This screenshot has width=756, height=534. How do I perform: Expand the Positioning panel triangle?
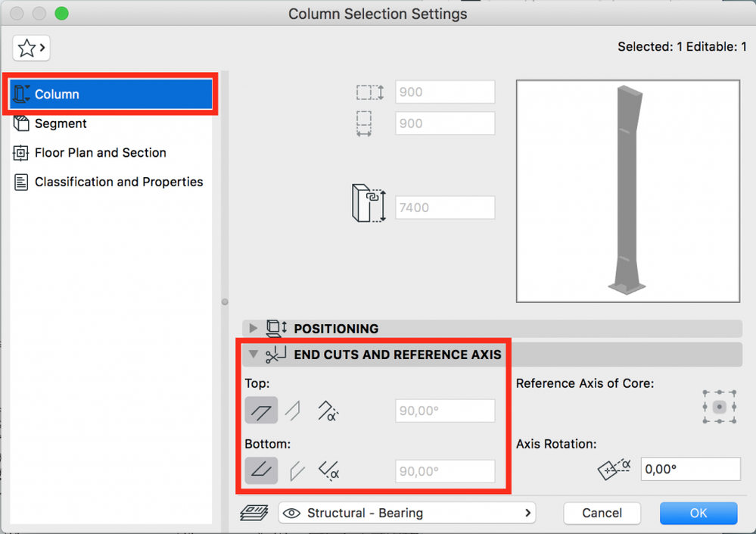pos(253,329)
